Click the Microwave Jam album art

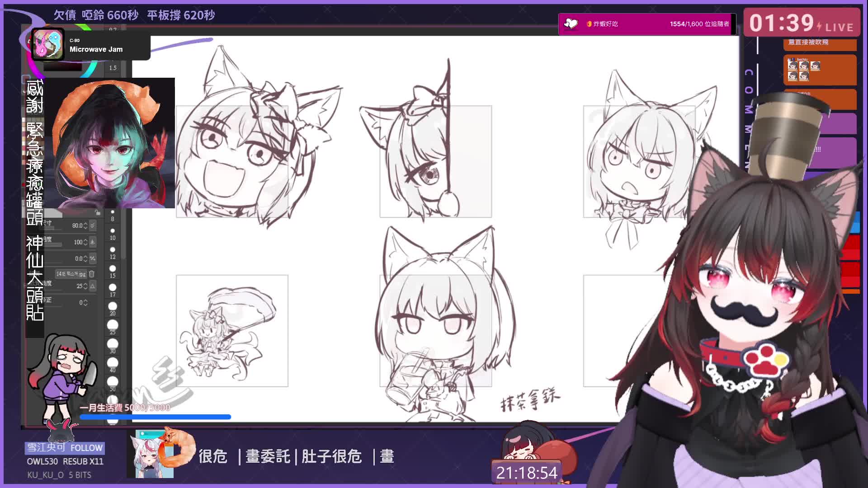point(47,44)
